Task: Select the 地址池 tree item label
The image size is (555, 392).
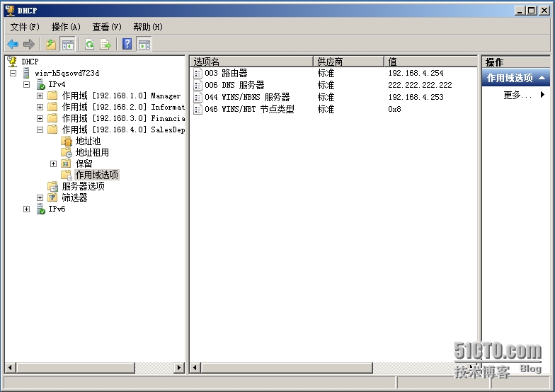Action: click(88, 142)
